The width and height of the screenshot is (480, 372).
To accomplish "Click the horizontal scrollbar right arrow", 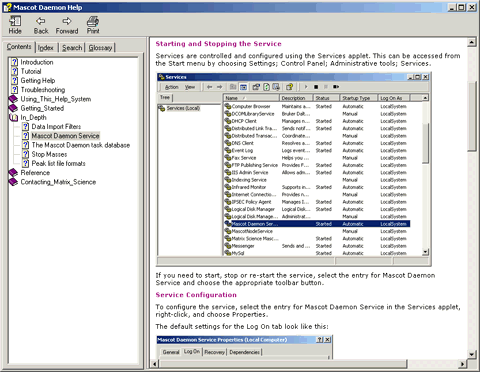I will click(462, 364).
